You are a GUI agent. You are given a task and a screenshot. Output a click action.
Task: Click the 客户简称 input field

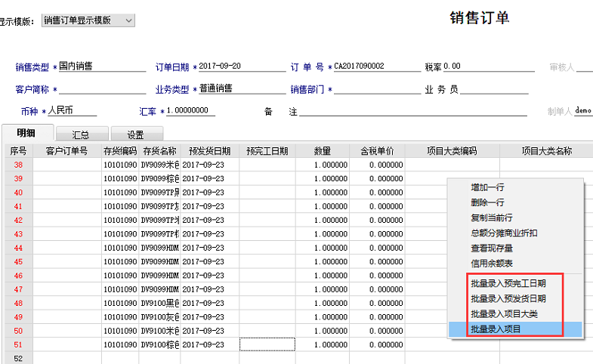click(x=101, y=89)
